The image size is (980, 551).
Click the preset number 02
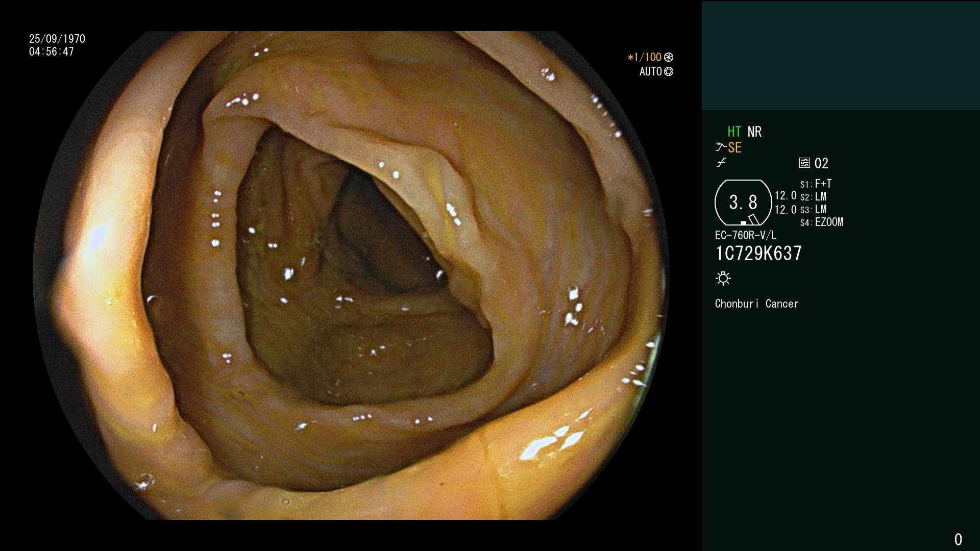821,163
